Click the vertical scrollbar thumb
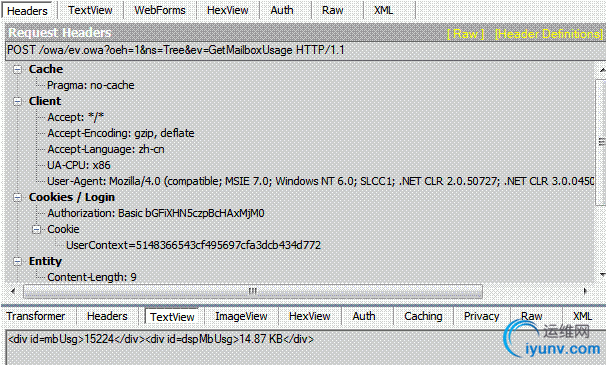This screenshot has height=365, width=606. 601,142
